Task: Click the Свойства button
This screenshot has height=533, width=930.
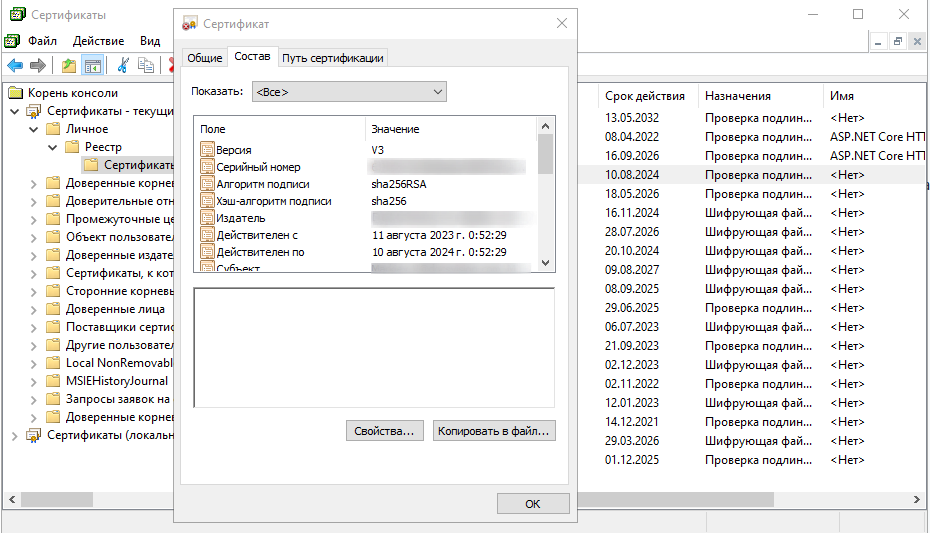Action: tap(385, 431)
